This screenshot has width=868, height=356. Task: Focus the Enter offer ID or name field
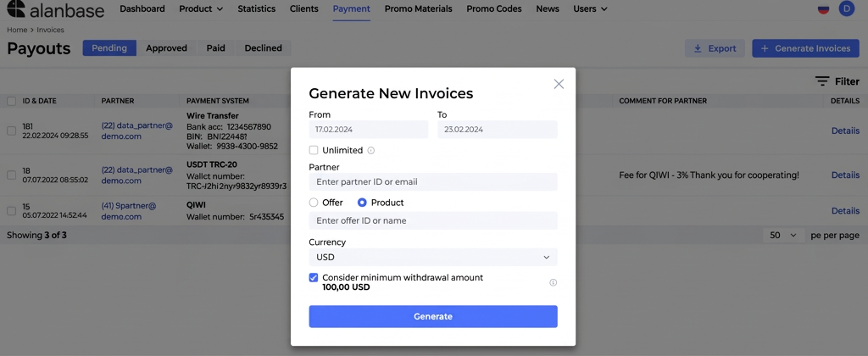(433, 220)
